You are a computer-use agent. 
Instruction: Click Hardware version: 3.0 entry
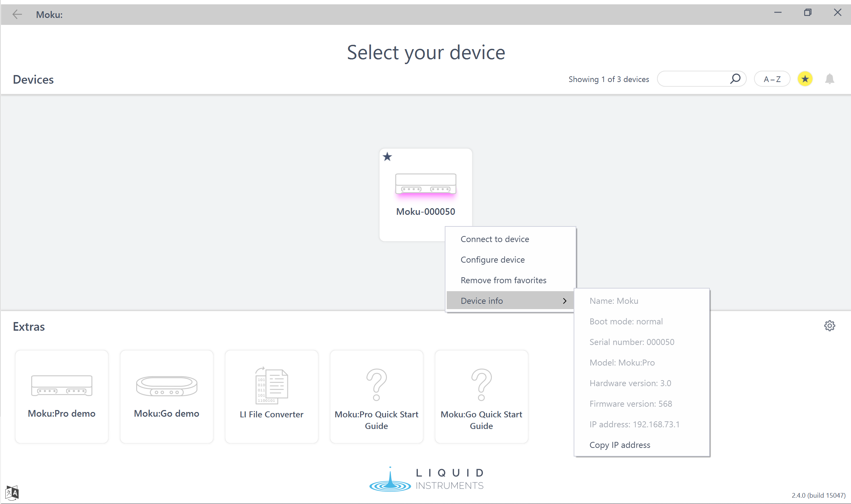pyautogui.click(x=642, y=383)
